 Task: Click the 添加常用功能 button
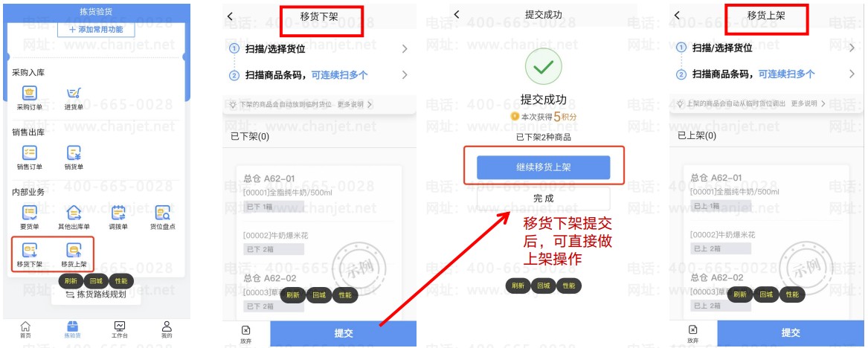pos(97,30)
